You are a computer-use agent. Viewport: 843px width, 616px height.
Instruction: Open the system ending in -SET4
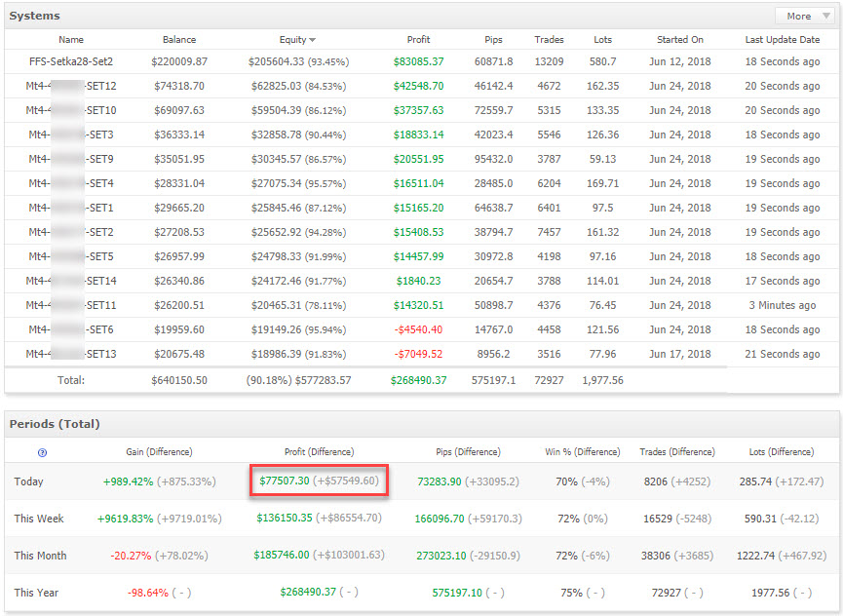click(71, 183)
